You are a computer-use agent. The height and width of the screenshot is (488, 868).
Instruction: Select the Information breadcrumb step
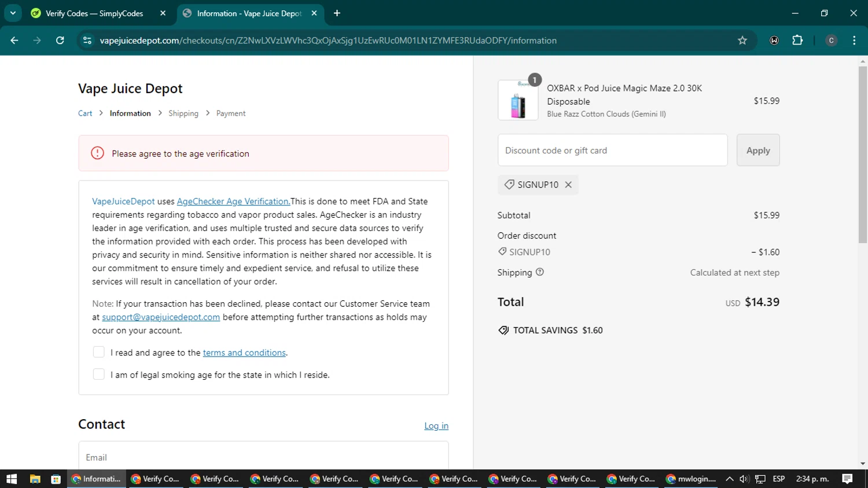pos(130,113)
